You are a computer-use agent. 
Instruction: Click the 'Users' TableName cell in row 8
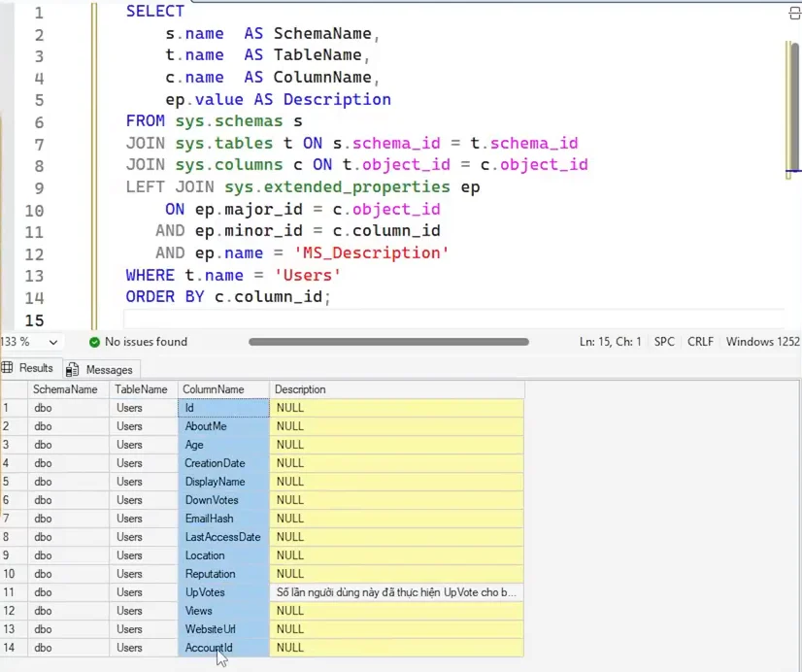coord(144,537)
